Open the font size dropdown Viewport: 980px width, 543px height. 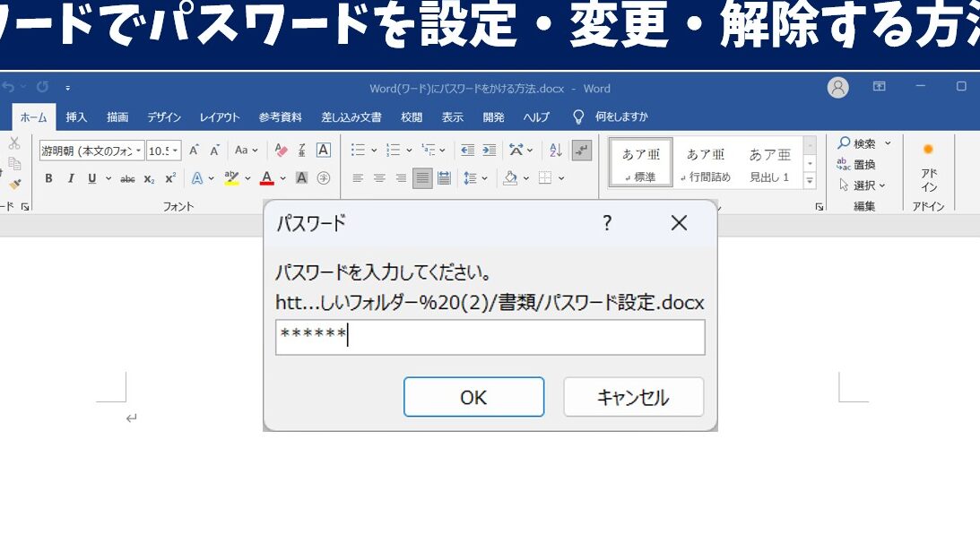[175, 151]
